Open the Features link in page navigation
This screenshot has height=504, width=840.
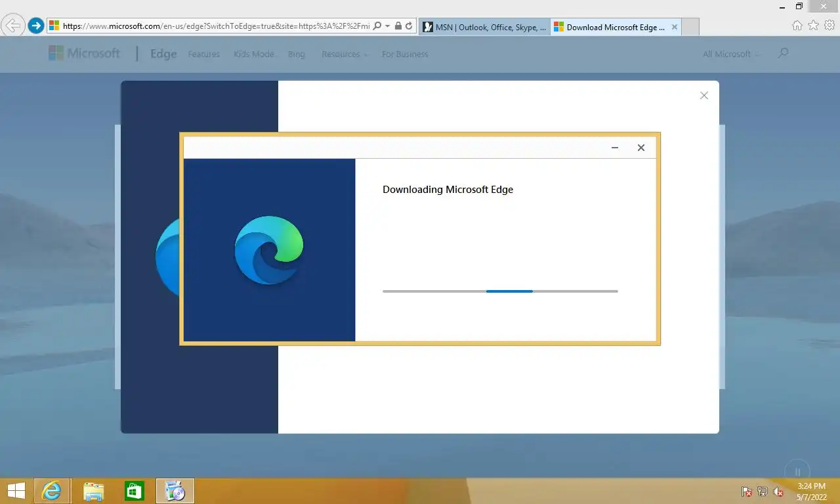click(x=204, y=54)
